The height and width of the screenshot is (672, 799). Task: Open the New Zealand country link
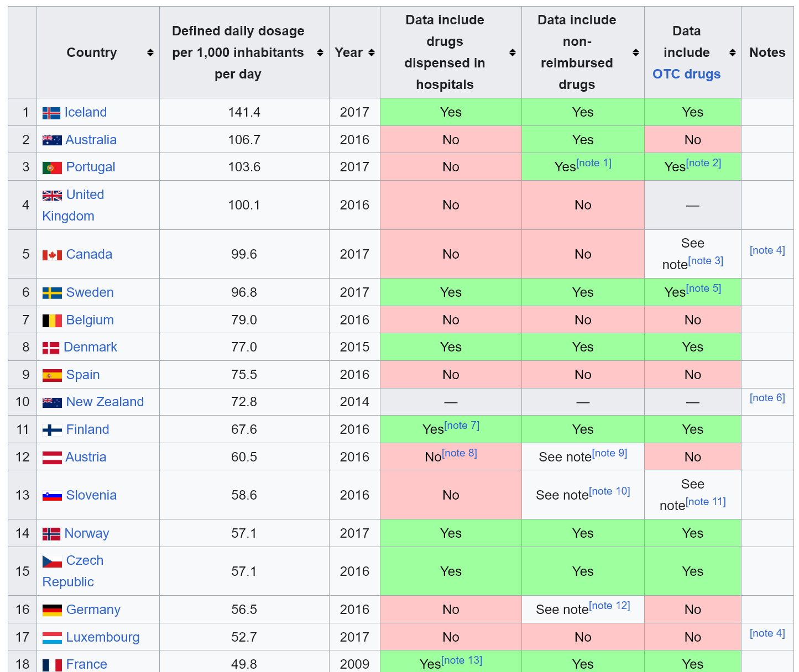[x=105, y=402]
